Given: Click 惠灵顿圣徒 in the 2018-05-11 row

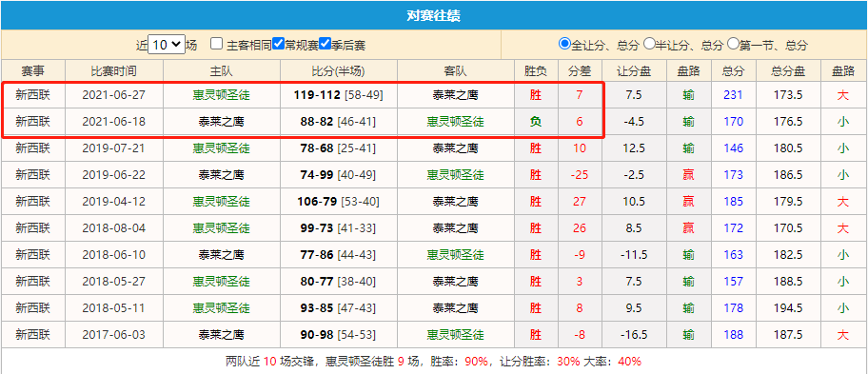Looking at the screenshot, I should 222,307.
